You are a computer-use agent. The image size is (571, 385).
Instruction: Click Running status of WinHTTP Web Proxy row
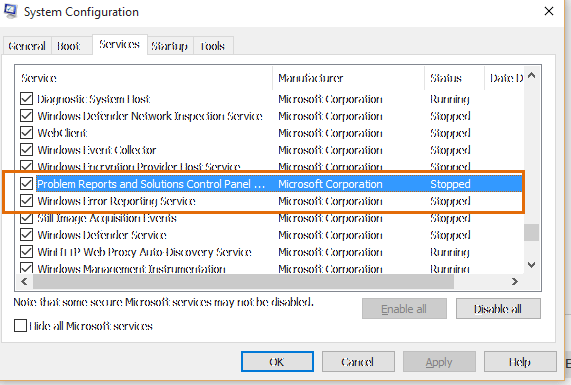click(x=450, y=252)
